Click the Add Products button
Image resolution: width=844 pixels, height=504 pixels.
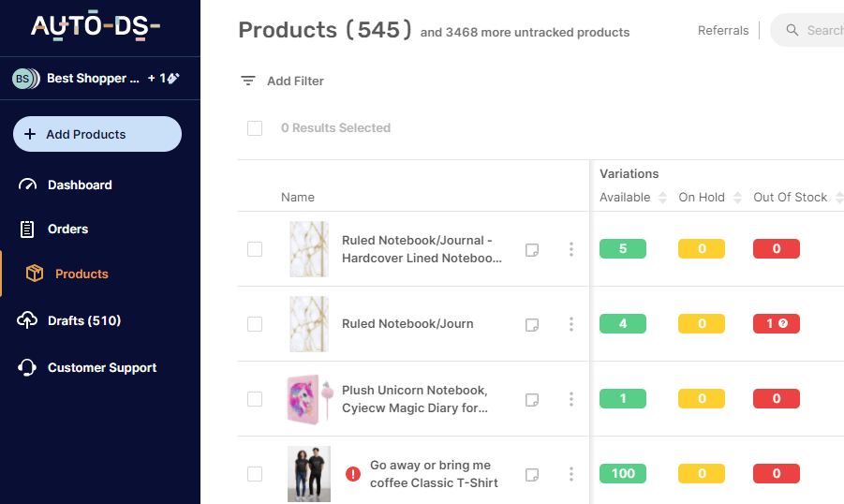[97, 134]
